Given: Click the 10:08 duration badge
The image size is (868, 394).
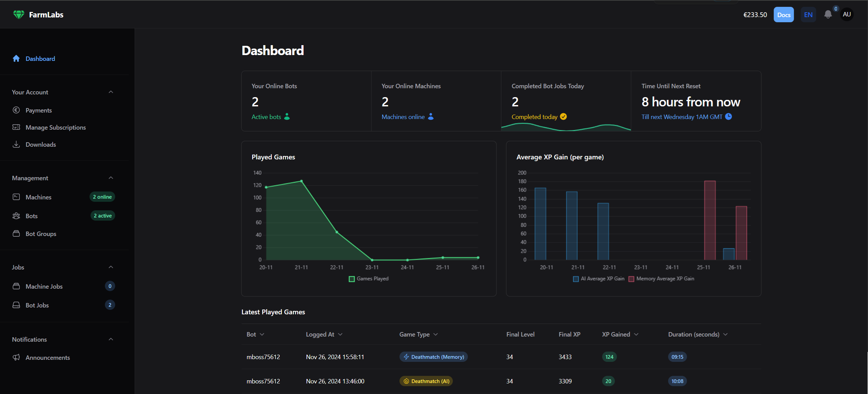Looking at the screenshot, I should (677, 381).
